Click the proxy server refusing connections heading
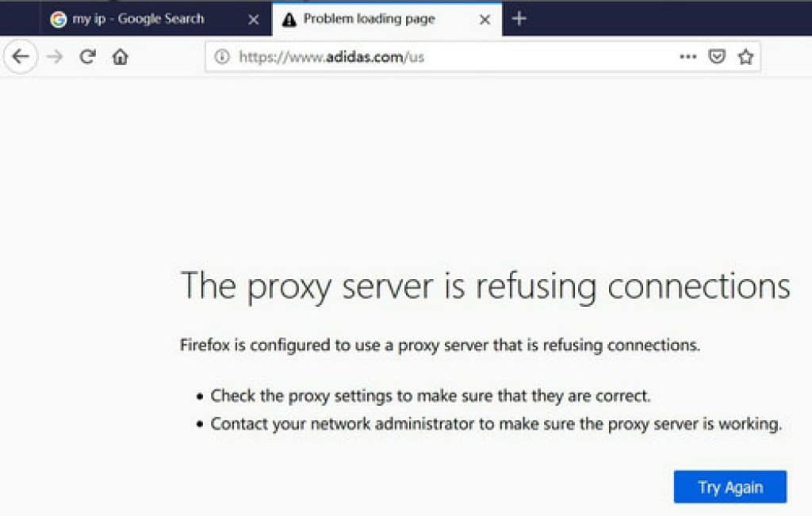The height and width of the screenshot is (516, 812). coord(485,286)
